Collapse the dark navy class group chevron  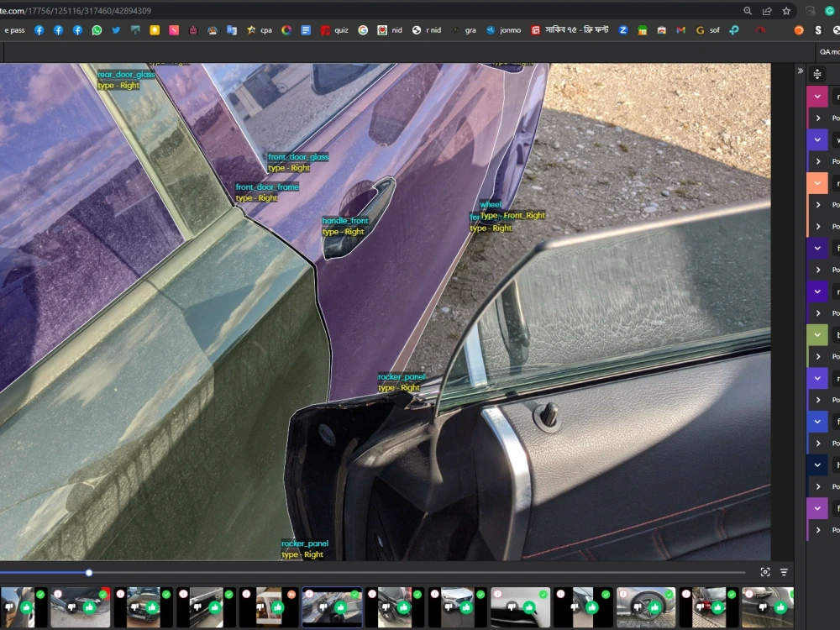[817, 465]
